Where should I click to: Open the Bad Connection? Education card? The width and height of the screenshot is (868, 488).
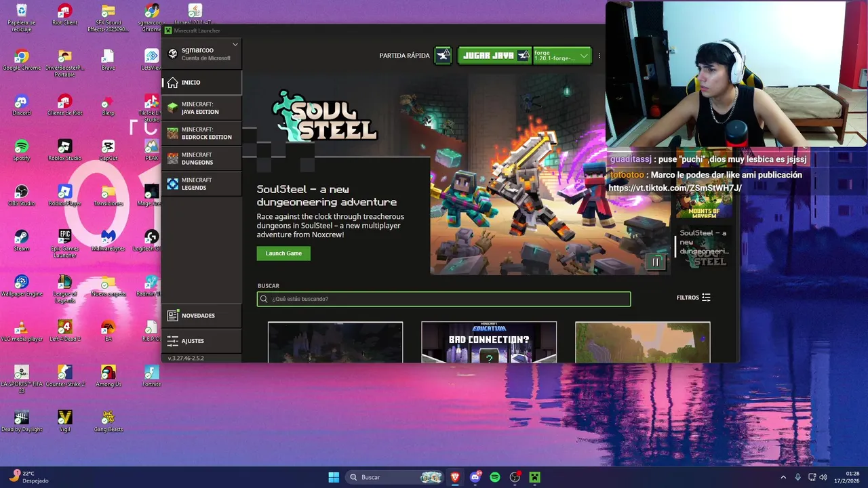[489, 342]
